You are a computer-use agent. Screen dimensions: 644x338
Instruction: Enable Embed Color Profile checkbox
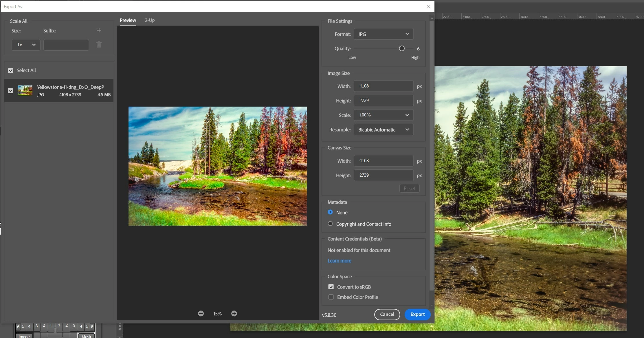[331, 297]
